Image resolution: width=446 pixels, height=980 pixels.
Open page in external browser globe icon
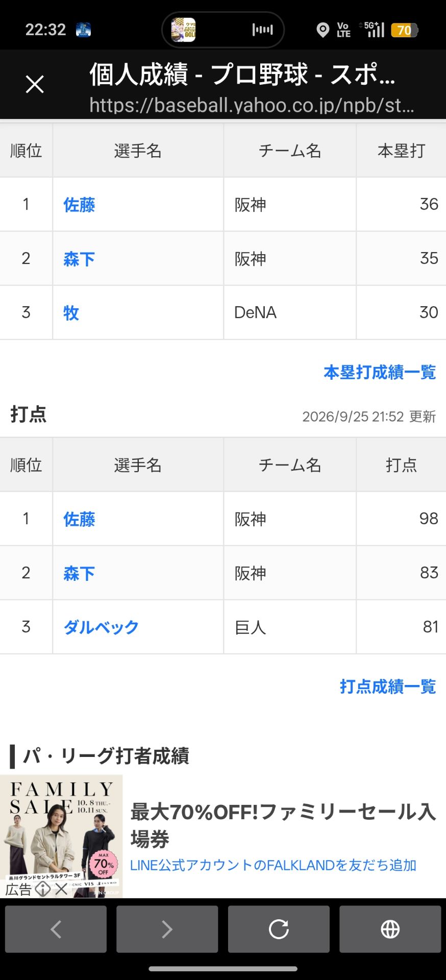point(390,929)
